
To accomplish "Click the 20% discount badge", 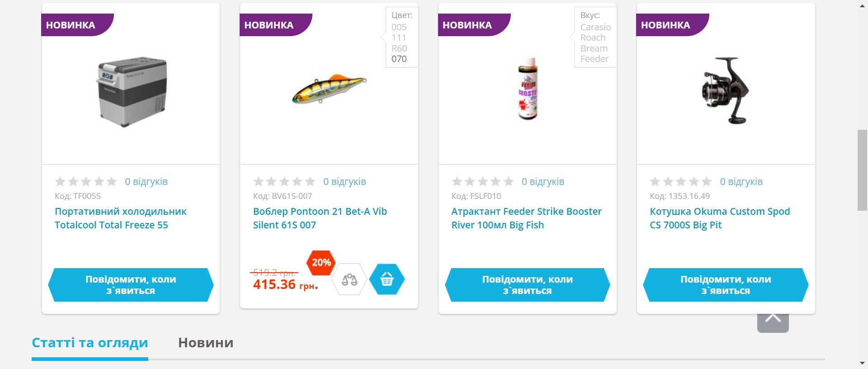I will click(x=321, y=263).
